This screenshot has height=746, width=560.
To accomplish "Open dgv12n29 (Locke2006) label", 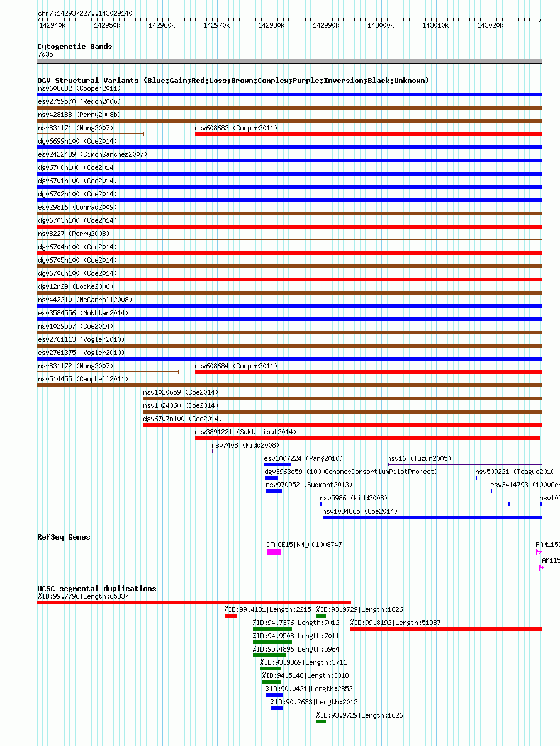I will tap(75, 287).
